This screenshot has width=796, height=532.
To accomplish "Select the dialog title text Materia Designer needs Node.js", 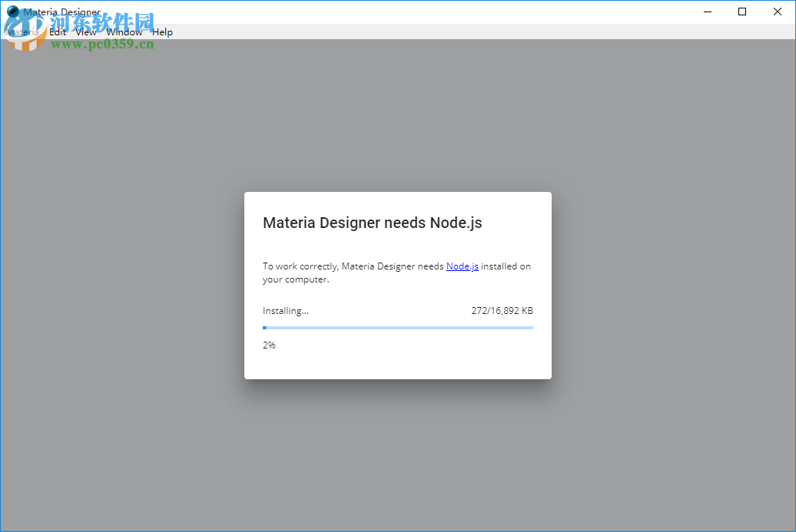I will [372, 223].
